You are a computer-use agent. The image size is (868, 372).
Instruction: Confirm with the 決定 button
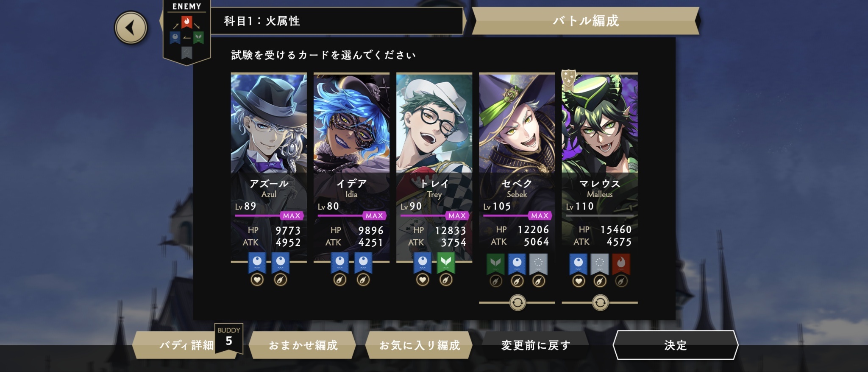click(676, 345)
